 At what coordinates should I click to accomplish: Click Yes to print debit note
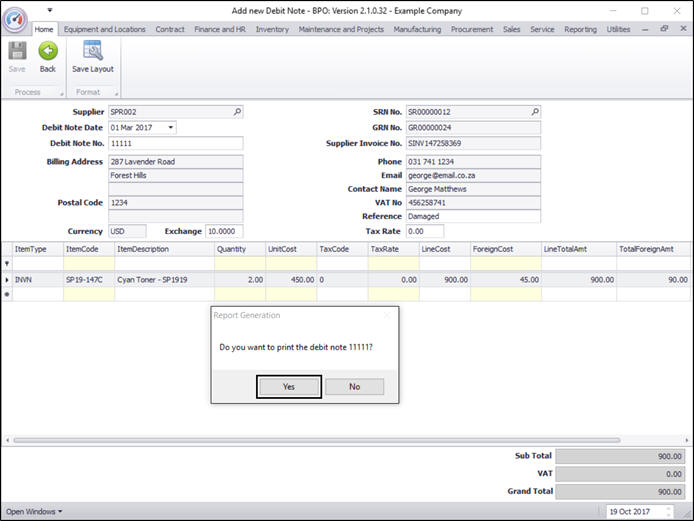[289, 386]
